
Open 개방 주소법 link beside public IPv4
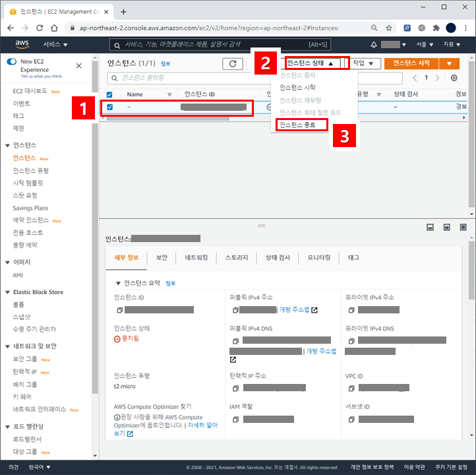294,310
